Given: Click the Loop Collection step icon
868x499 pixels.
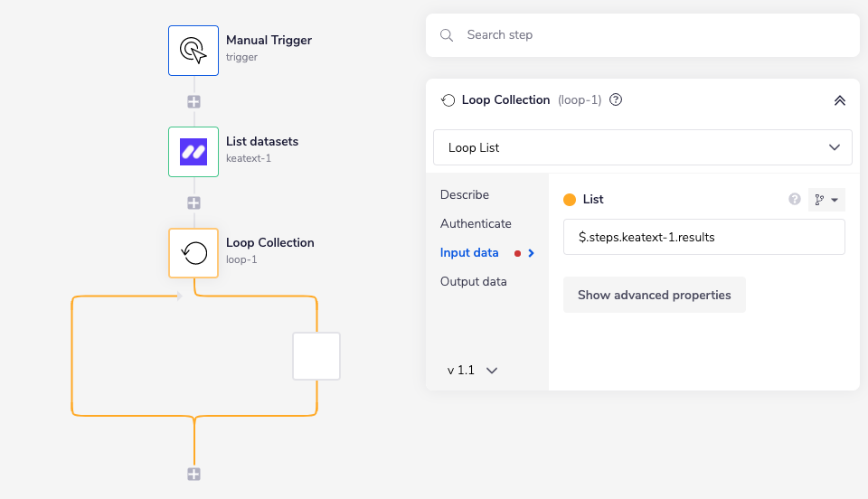Looking at the screenshot, I should point(193,253).
